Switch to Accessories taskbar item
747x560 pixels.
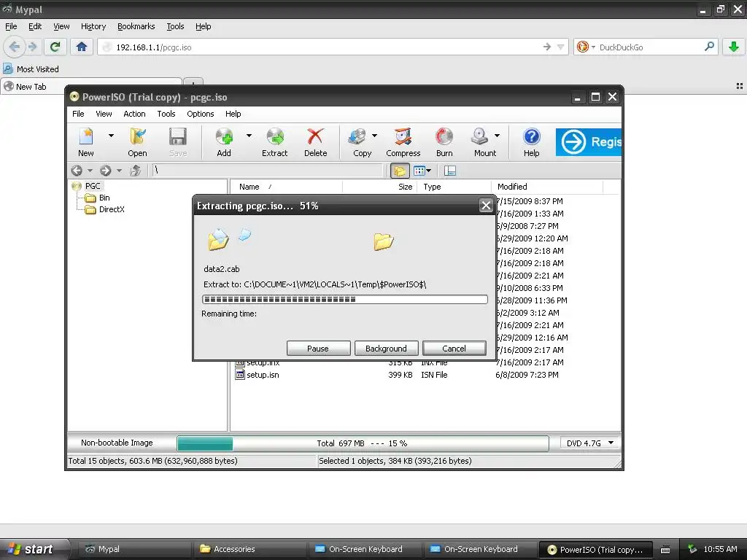250,549
